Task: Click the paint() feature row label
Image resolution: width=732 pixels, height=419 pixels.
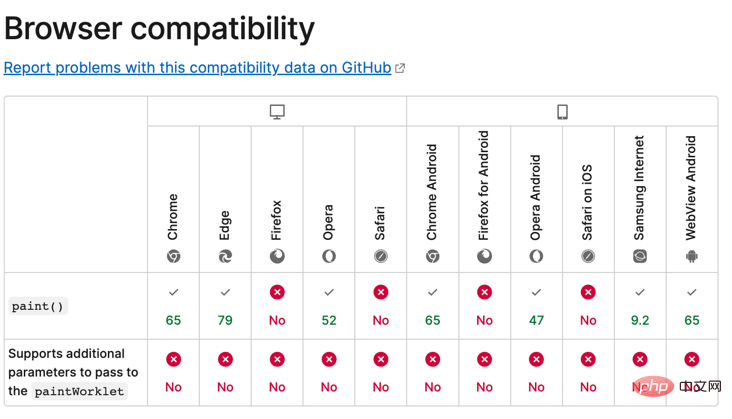Action: click(x=38, y=306)
